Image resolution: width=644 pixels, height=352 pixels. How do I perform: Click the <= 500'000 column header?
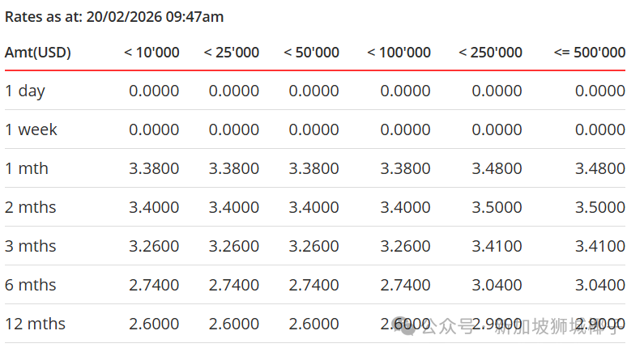[590, 53]
